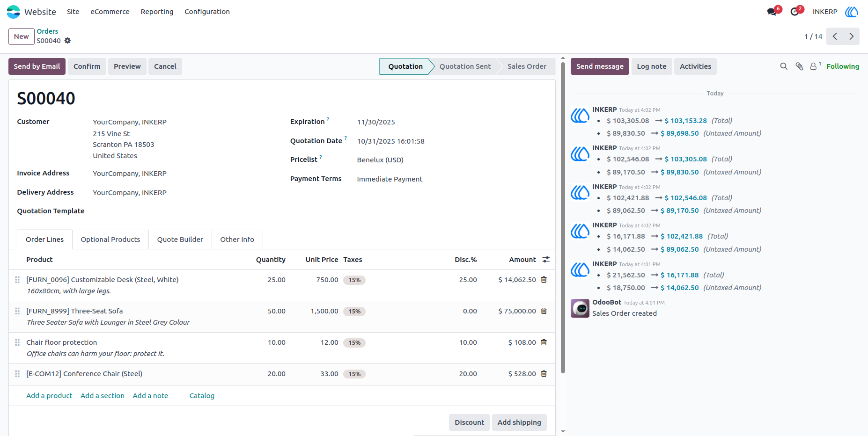Image resolution: width=868 pixels, height=436 pixels.
Task: Confirm the quotation
Action: click(87, 66)
